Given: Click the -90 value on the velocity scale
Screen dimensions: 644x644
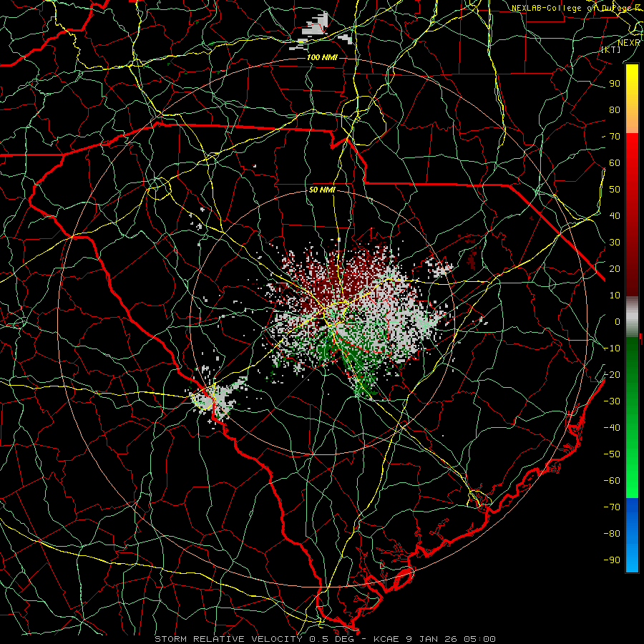Looking at the screenshot, I should pyautogui.click(x=612, y=560).
